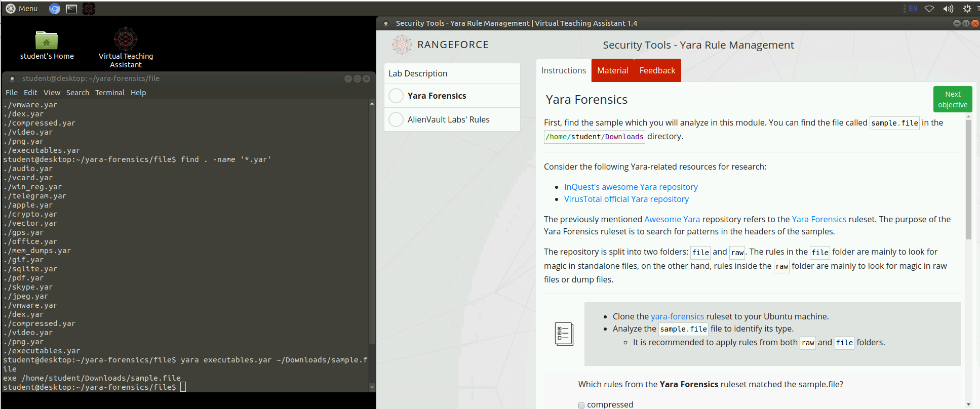Switch to the Material tab
Screen dimensions: 980x409
tap(612, 70)
